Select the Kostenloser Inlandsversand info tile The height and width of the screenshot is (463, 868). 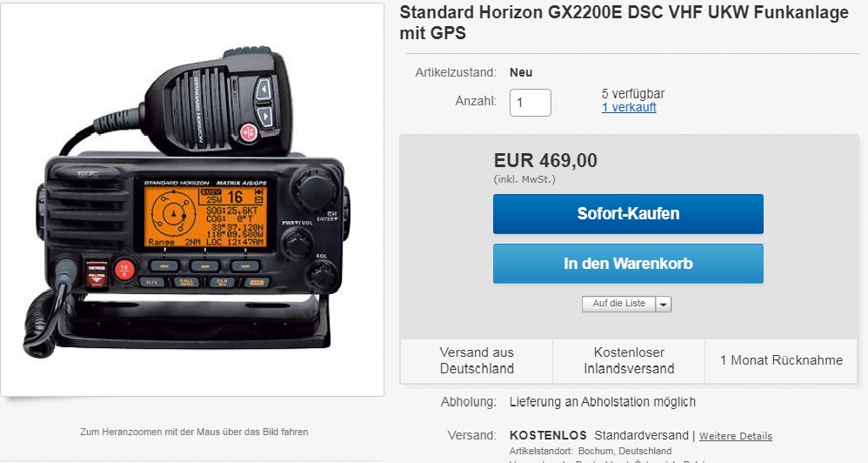(x=629, y=360)
